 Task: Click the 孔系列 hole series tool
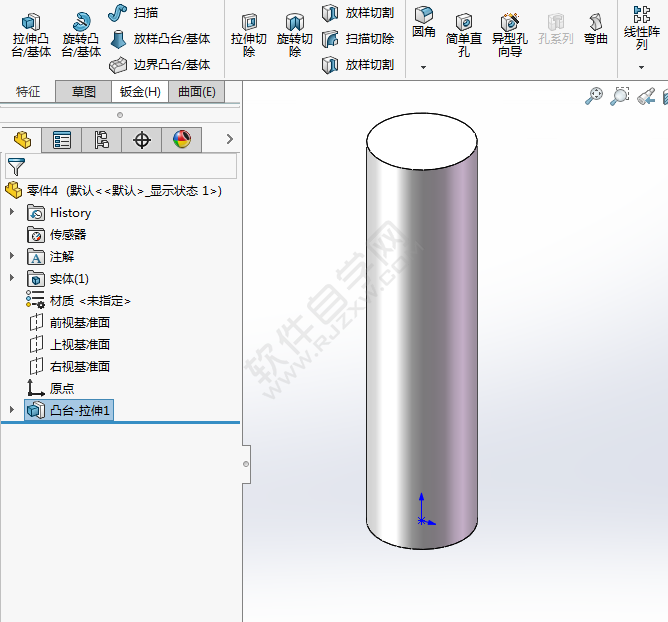(x=556, y=29)
